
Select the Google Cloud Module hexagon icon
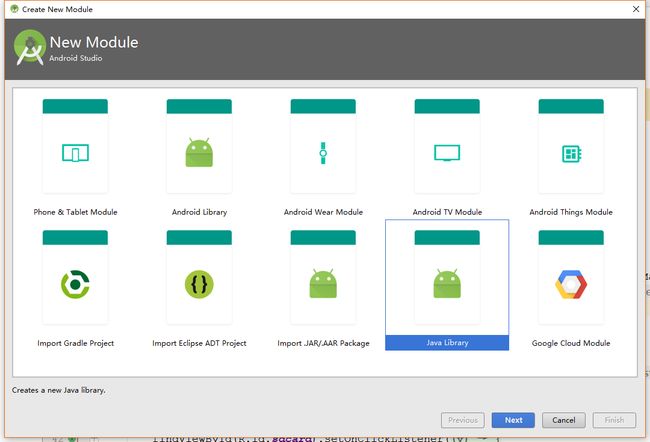(x=571, y=284)
